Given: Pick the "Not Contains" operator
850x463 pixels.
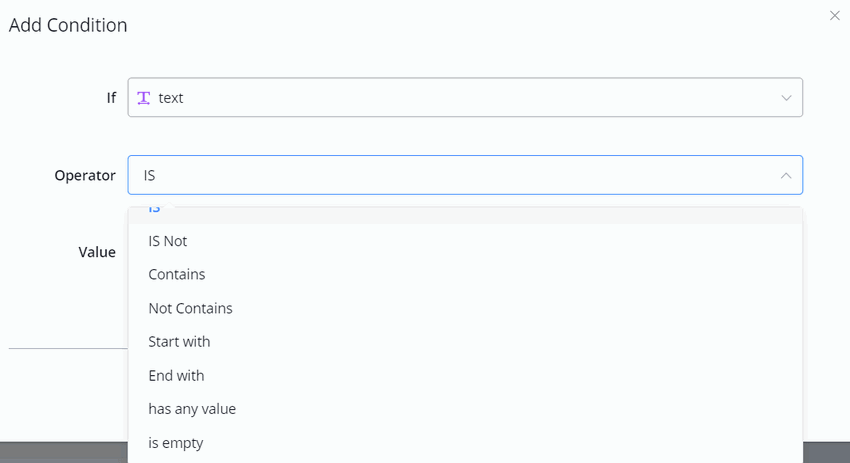Looking at the screenshot, I should point(190,308).
